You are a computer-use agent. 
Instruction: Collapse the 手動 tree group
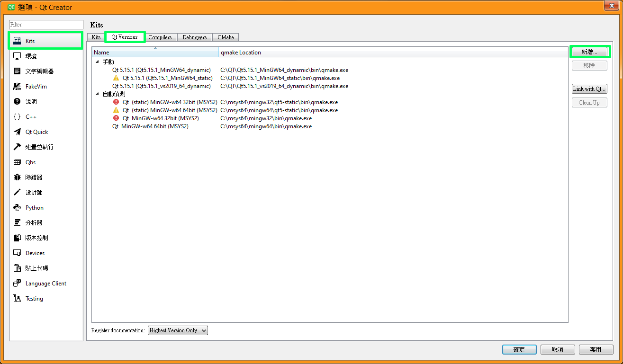point(97,62)
